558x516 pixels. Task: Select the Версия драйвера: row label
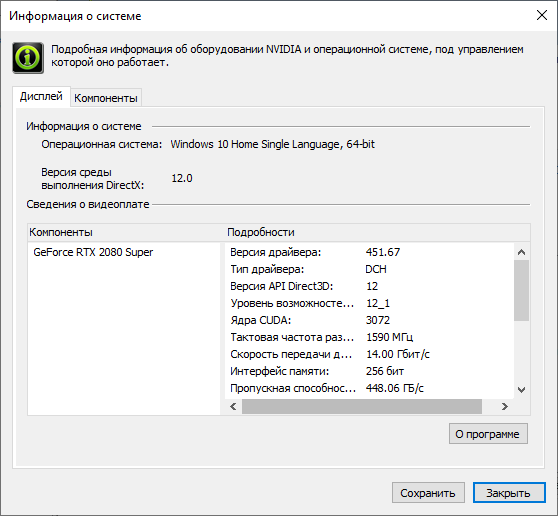275,252
